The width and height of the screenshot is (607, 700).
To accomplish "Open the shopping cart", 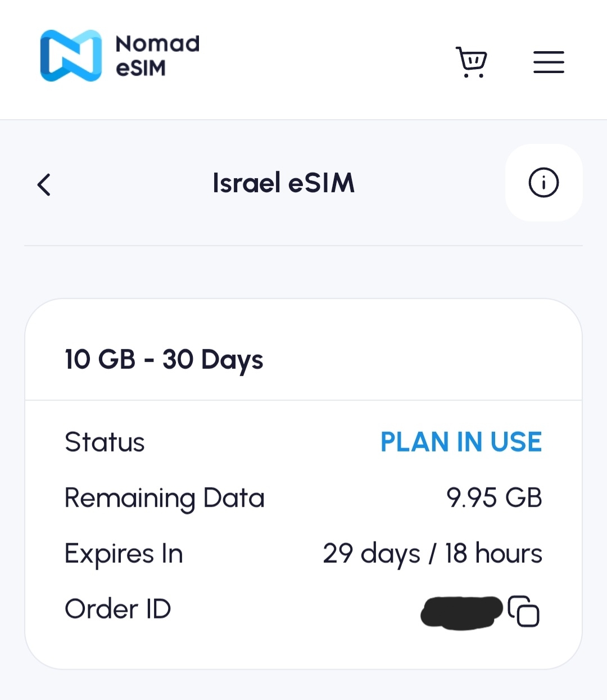I will click(x=471, y=61).
